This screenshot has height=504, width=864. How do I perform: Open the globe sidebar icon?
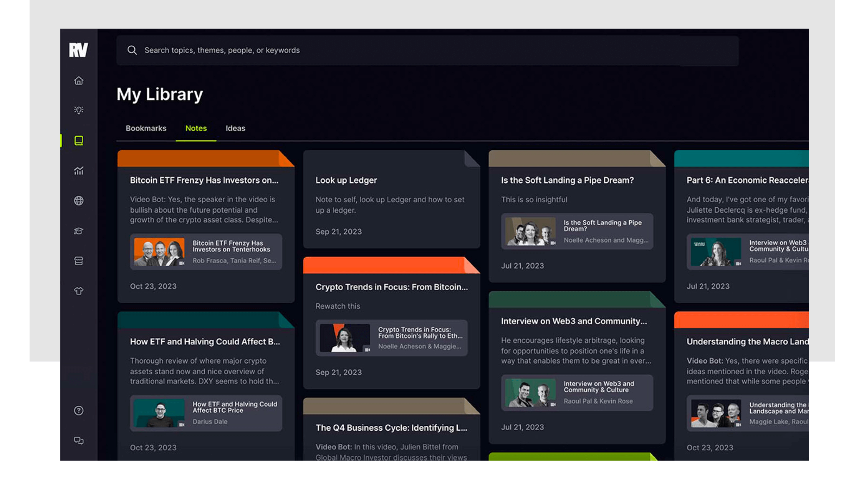[x=79, y=200]
